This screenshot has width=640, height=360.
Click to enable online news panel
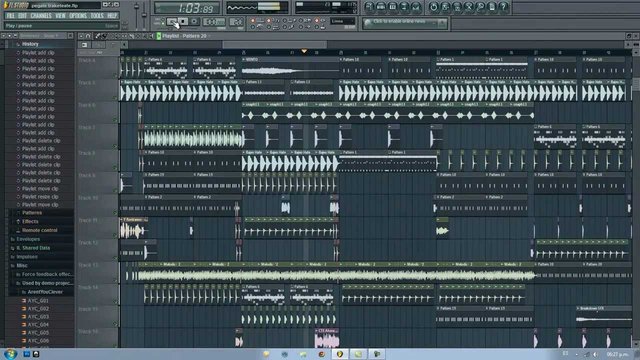pyautogui.click(x=404, y=23)
